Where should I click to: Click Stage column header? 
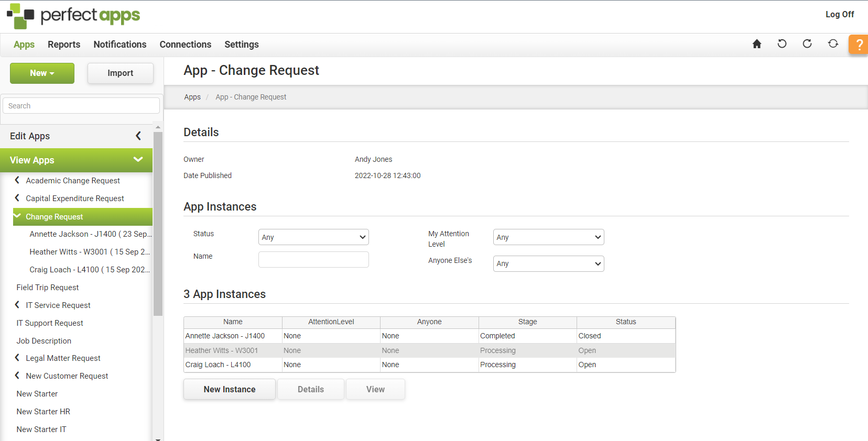click(x=528, y=322)
